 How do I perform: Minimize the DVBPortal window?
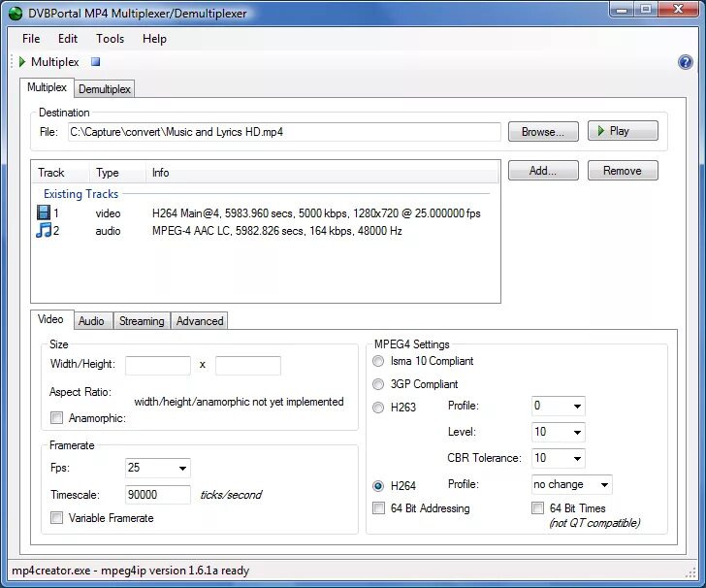(622, 10)
